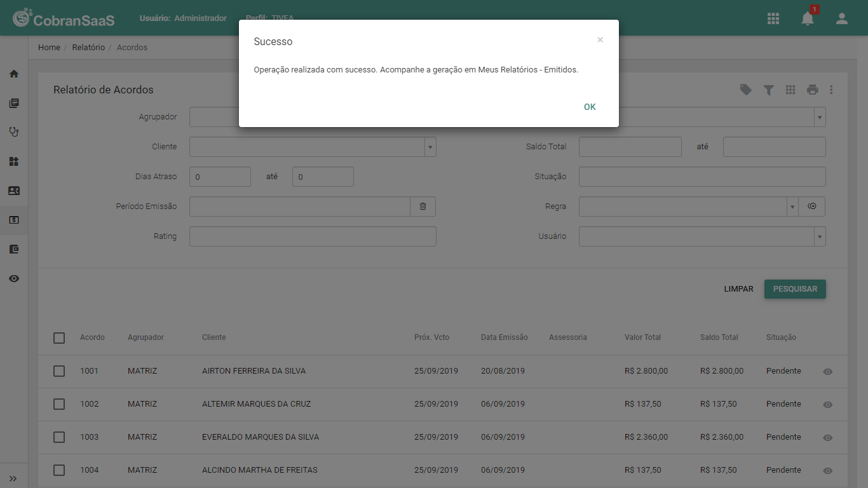Click the Período Emissão input

pos(300,207)
